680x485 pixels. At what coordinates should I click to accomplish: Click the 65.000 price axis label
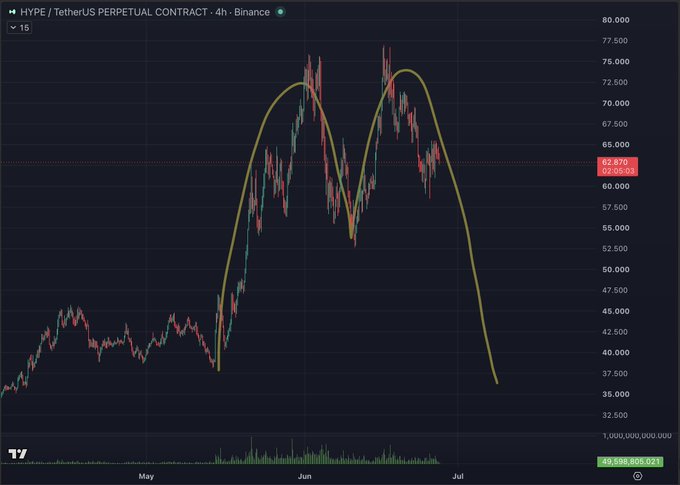coord(615,145)
